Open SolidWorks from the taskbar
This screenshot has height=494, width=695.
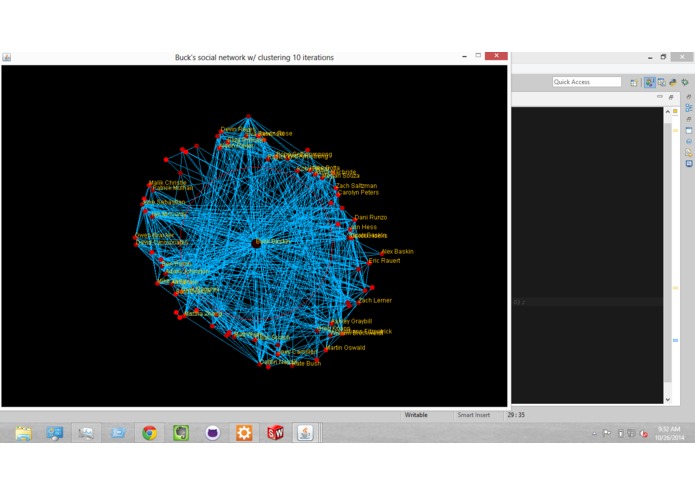[275, 433]
